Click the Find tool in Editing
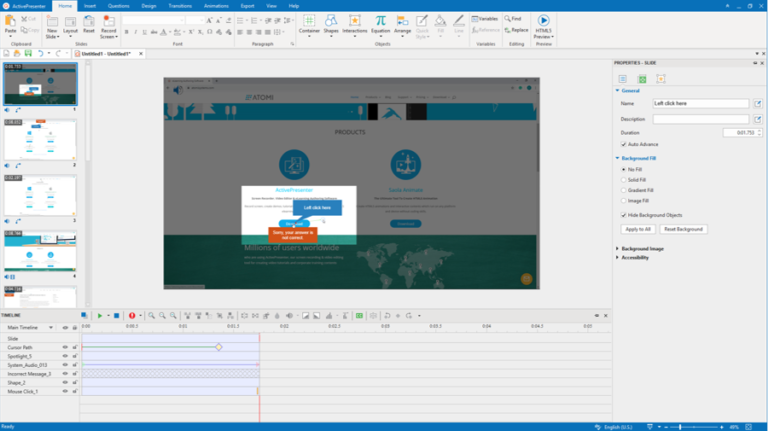Image resolution: width=768 pixels, height=431 pixels. pos(513,19)
